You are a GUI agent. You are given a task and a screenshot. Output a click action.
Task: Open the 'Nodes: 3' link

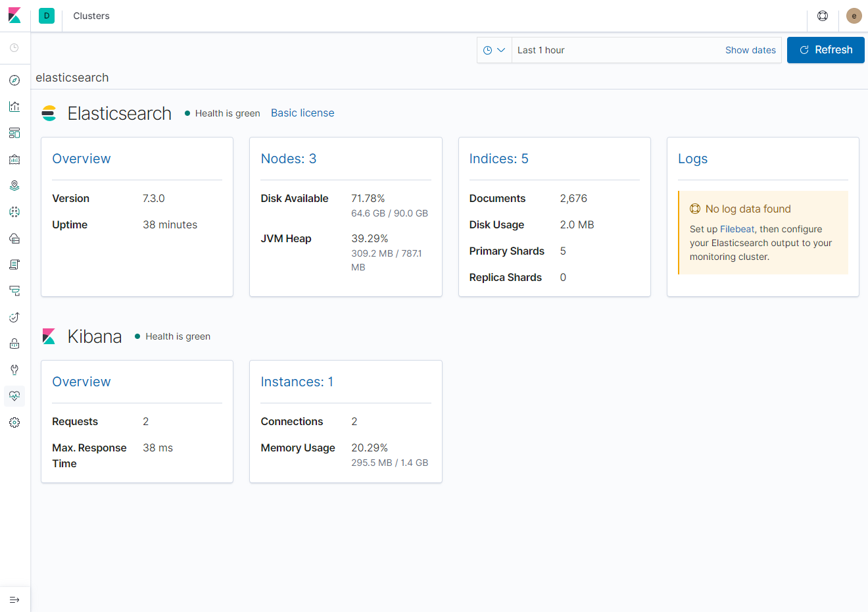[289, 159]
